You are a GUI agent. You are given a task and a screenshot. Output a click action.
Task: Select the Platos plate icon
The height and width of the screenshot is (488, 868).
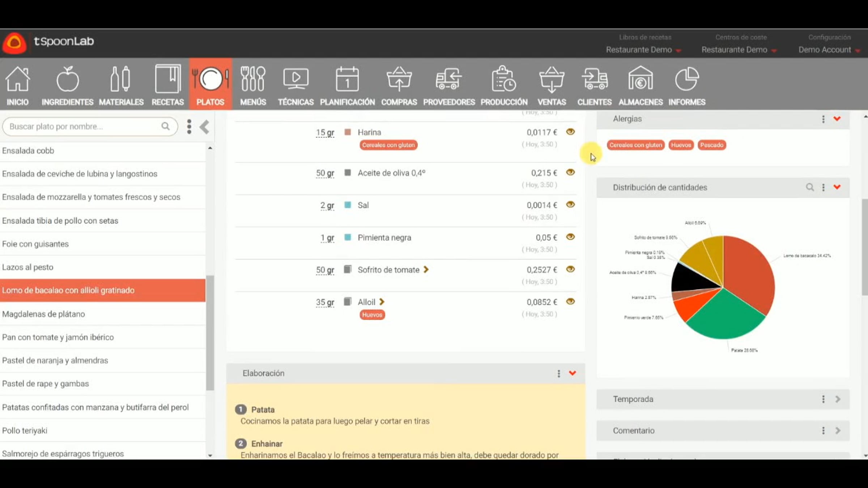point(210,79)
